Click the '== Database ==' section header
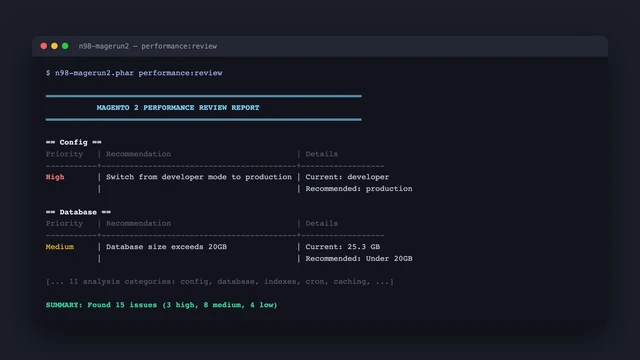Screen dimensions: 640x360 (x=78, y=212)
